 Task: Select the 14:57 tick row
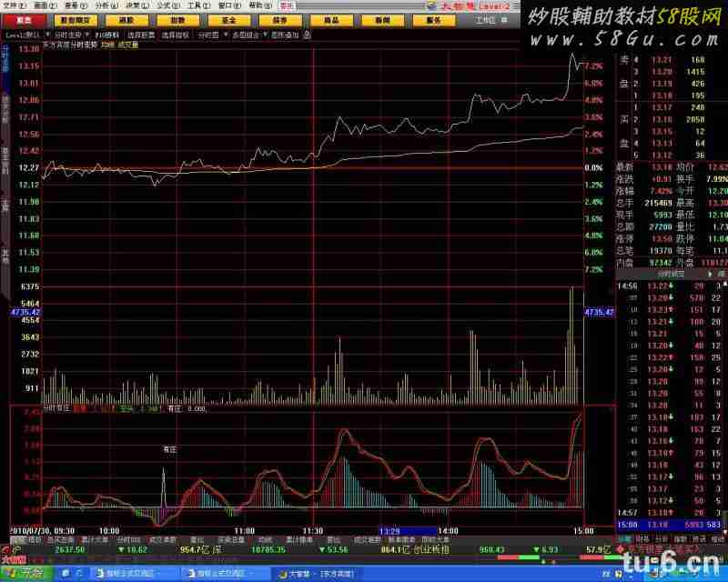[669, 512]
